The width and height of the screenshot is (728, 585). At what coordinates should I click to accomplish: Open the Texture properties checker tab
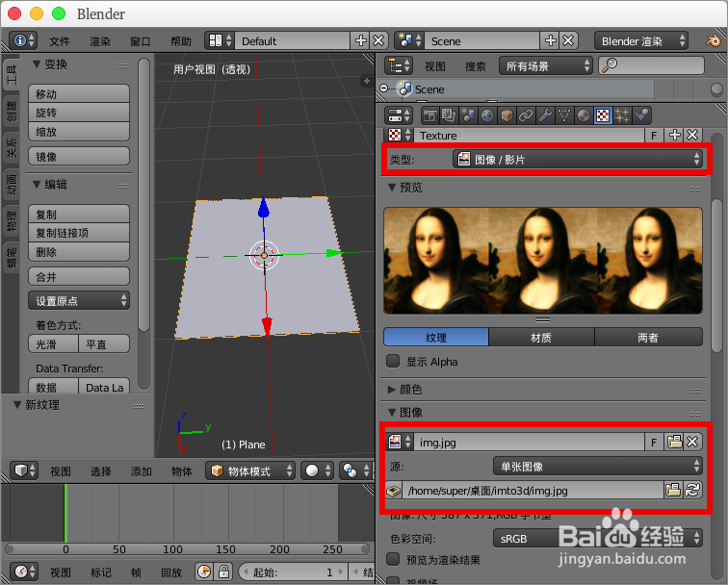click(603, 115)
